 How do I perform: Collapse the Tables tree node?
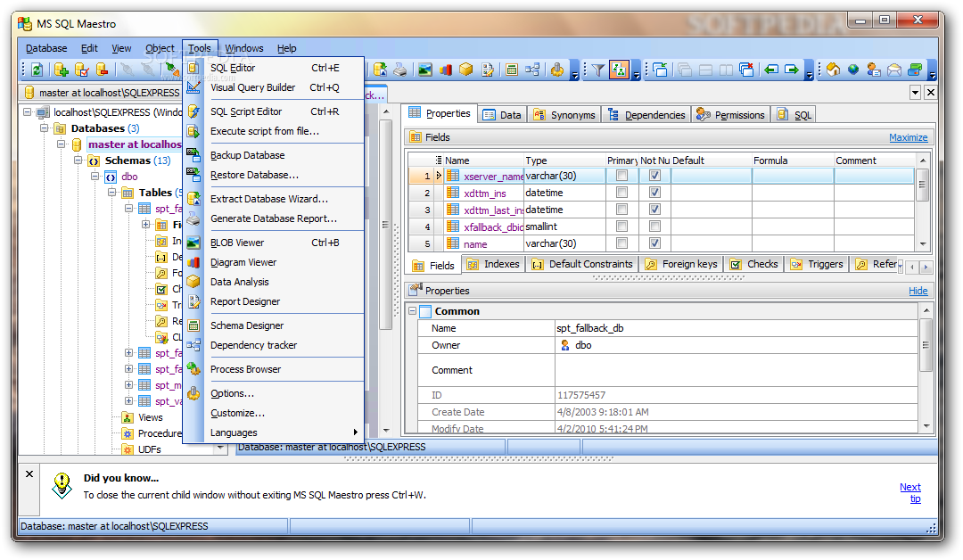pyautogui.click(x=111, y=193)
